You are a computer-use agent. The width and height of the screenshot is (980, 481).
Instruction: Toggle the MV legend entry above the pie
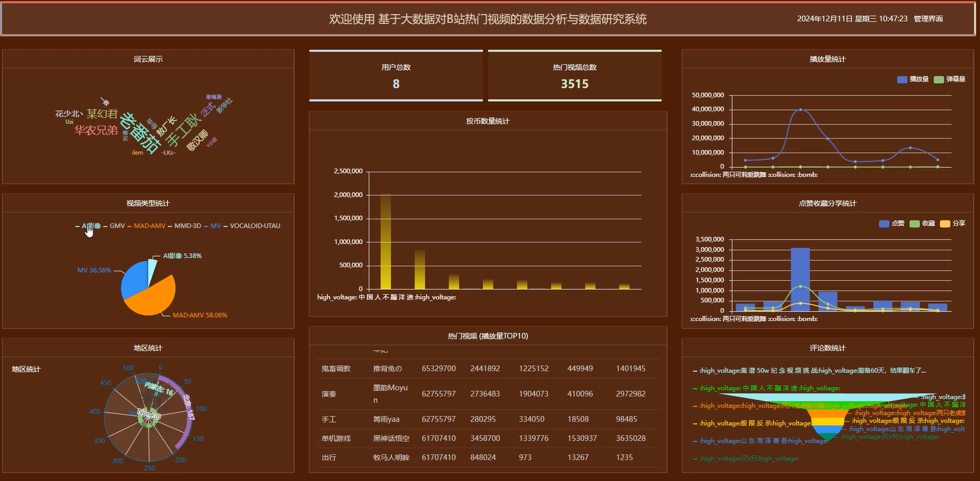click(212, 226)
